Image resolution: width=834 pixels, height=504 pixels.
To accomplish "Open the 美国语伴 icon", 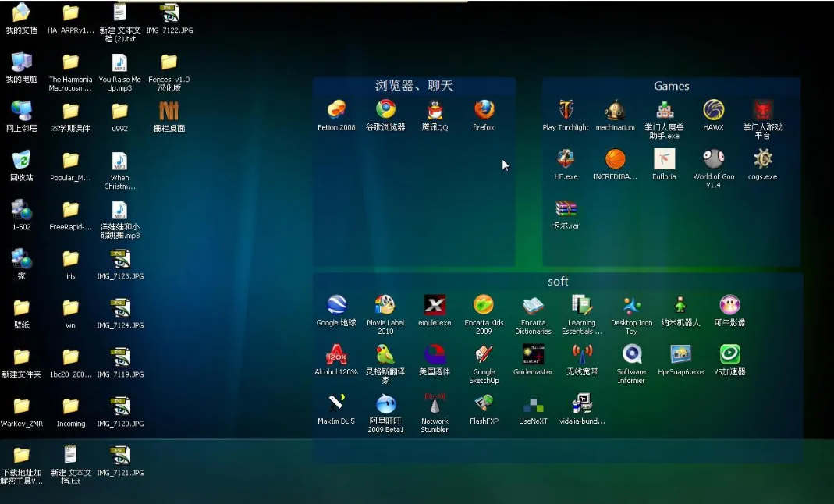I will pos(435,355).
